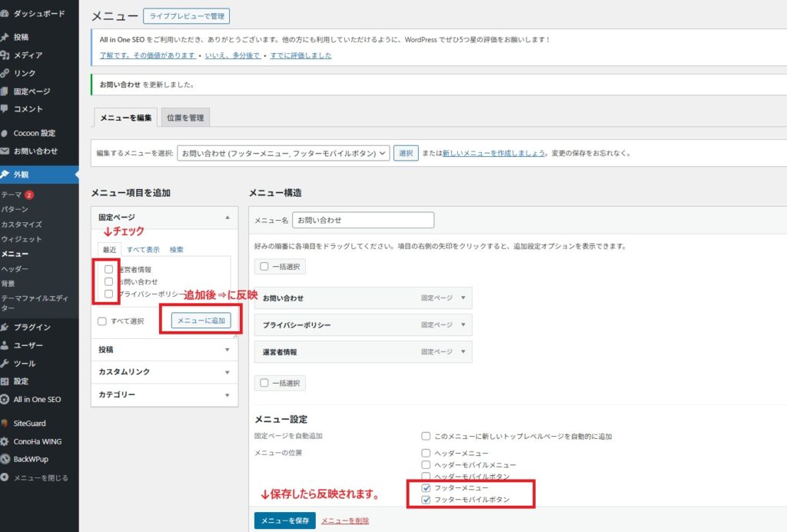
Task: Open コメント via its speech bubble icon
Action: [x=5, y=109]
